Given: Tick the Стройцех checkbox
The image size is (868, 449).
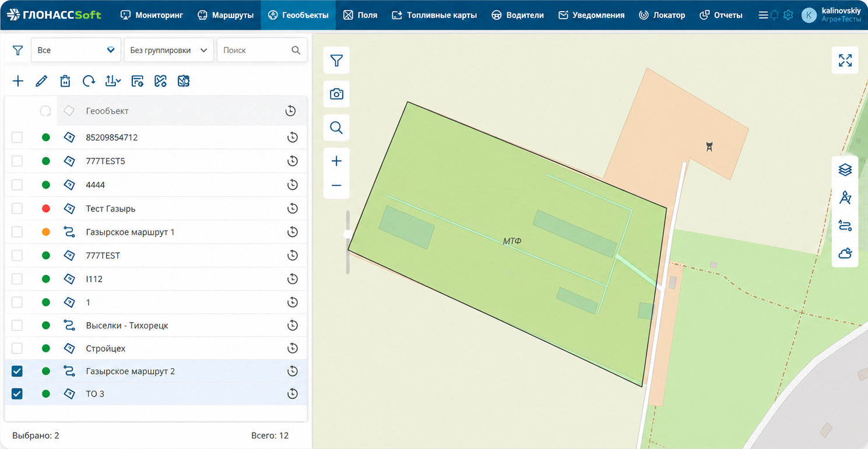Looking at the screenshot, I should click(x=17, y=348).
